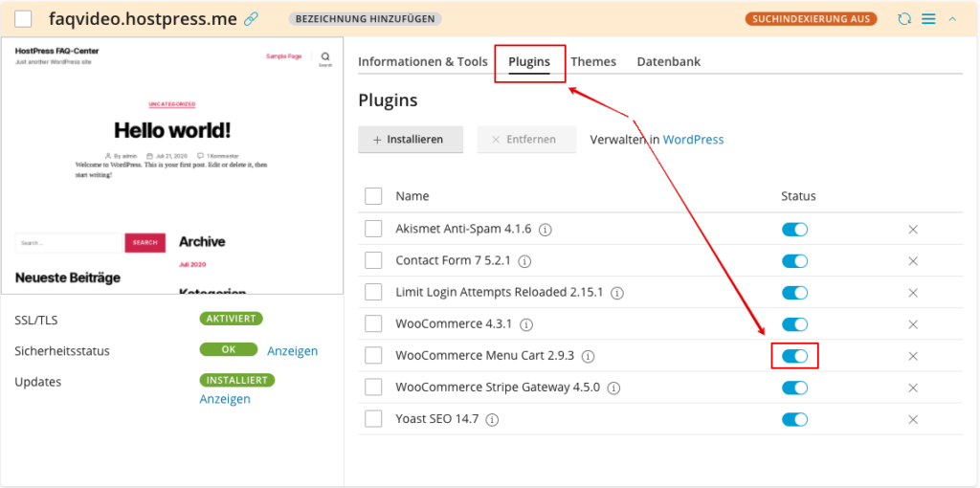
Task: Toggle Yoast SEO status switch
Action: click(794, 419)
